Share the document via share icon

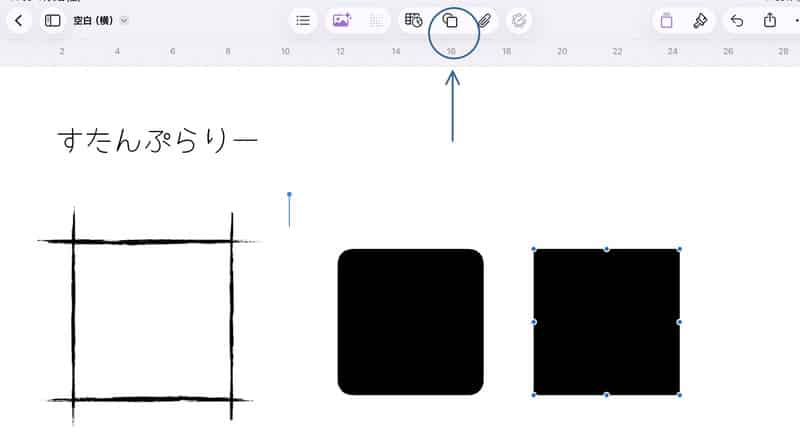tap(770, 20)
